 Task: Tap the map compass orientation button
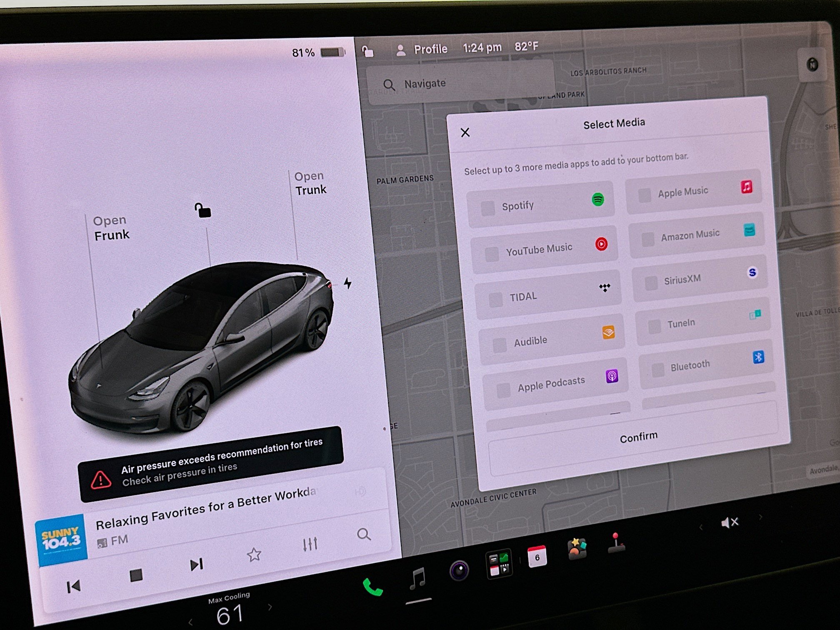point(812,64)
